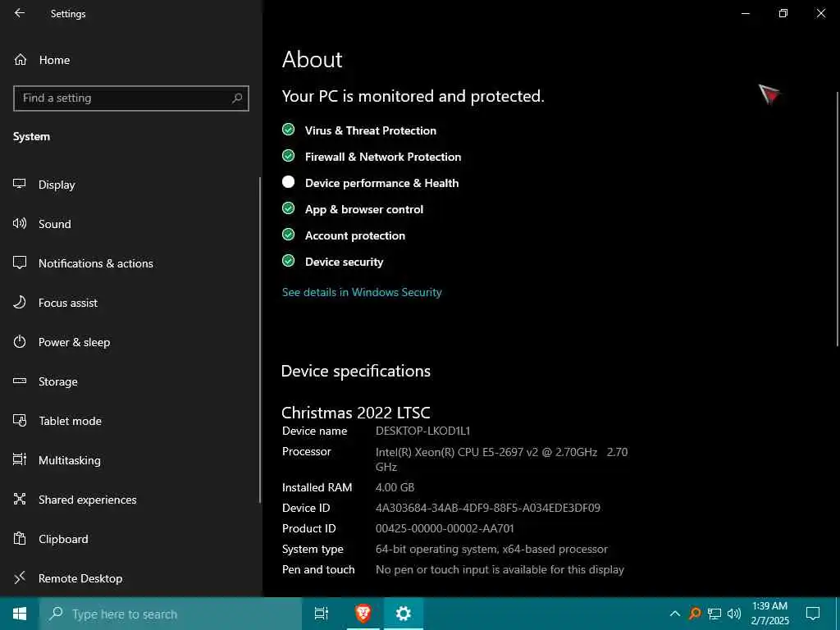Viewport: 840px width, 630px height.
Task: Click white circle beside Device performance & Health
Action: coord(288,182)
